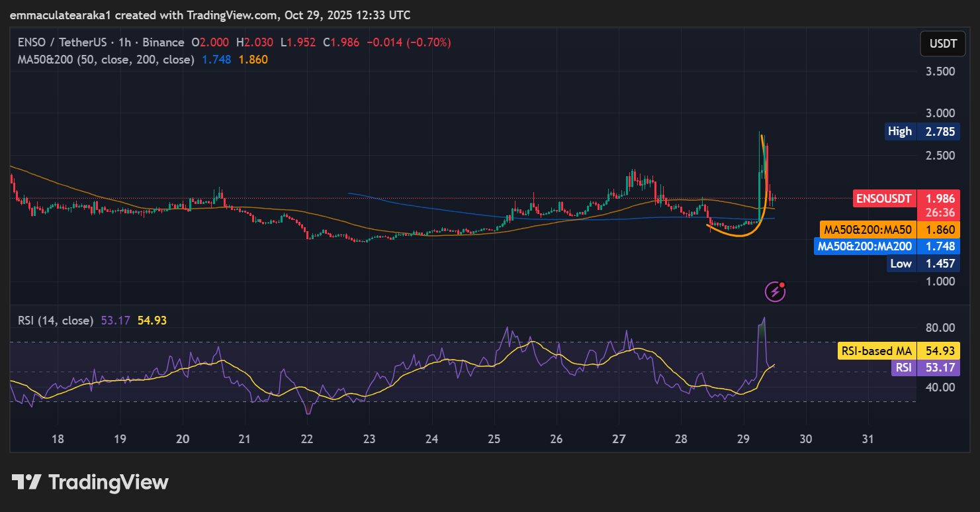
Task: Click the open value O2.000 in legend
Action: pos(210,42)
